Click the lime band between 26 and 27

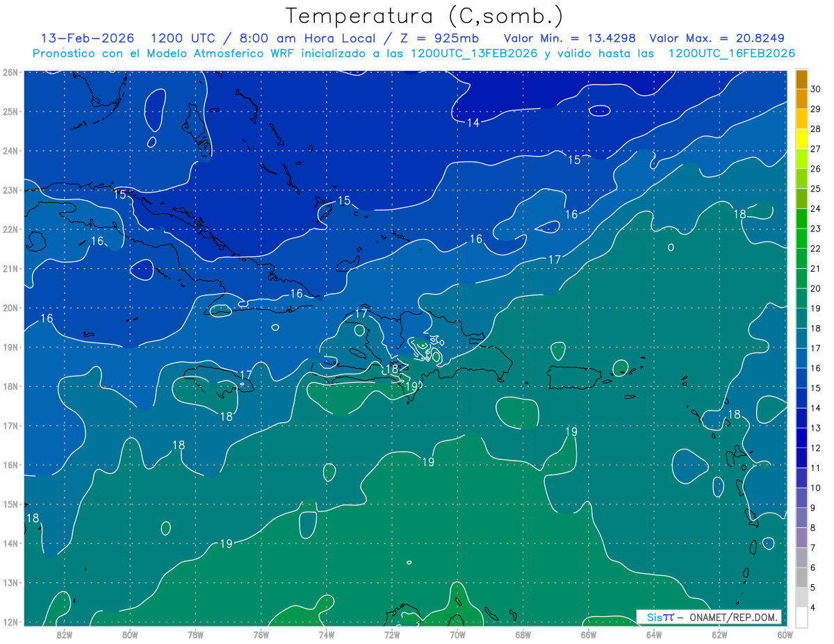click(x=801, y=158)
